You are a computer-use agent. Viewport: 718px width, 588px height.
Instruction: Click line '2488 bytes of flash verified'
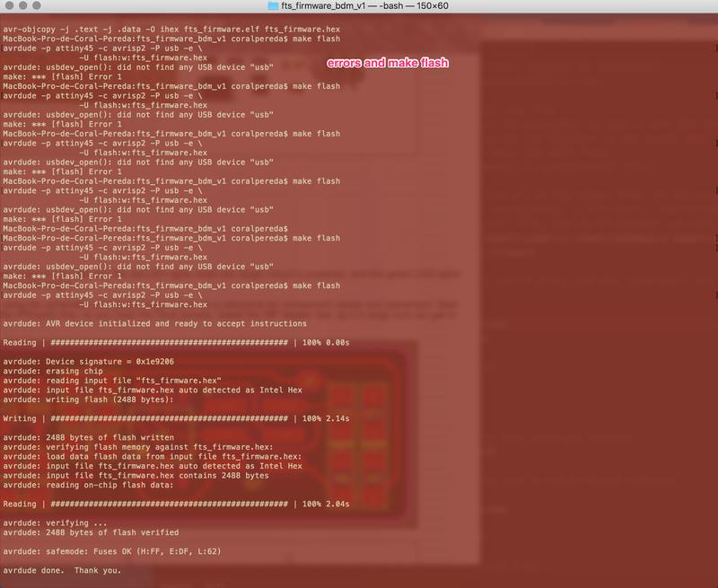(x=91, y=532)
